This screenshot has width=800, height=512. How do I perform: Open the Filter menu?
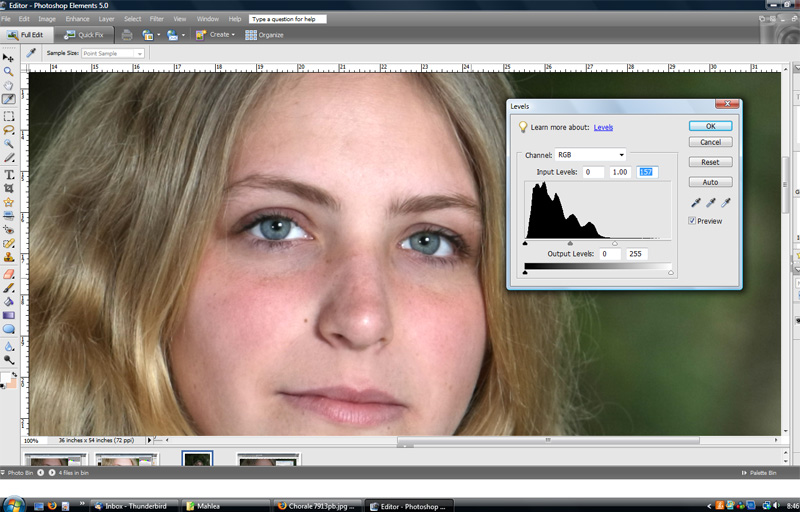pos(156,19)
